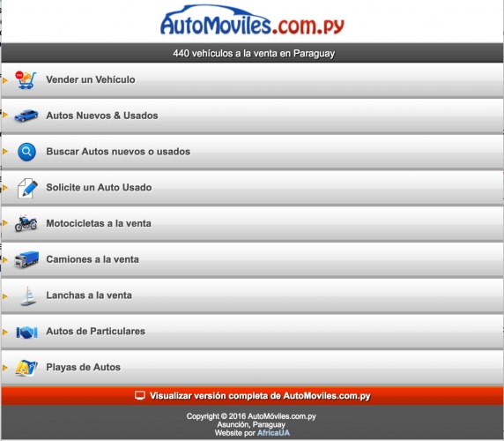Expand arrow beside Solicite un Auto Usado
Image resolution: width=504 pixels, height=441 pixels.
pyautogui.click(x=5, y=188)
